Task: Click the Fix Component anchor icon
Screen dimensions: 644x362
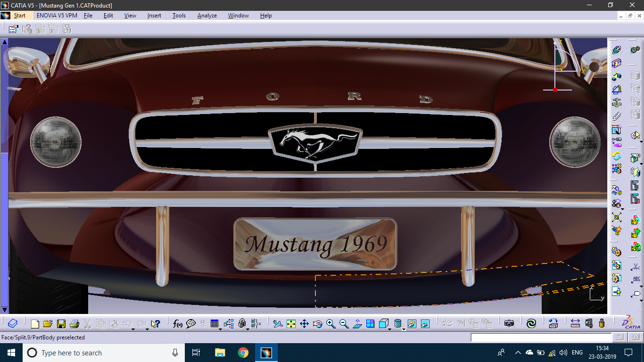Action: (617, 102)
